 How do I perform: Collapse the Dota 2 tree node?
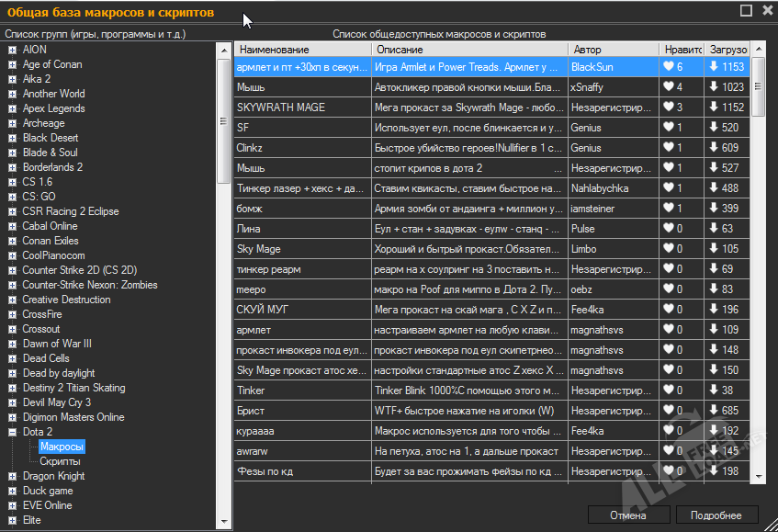coord(12,432)
